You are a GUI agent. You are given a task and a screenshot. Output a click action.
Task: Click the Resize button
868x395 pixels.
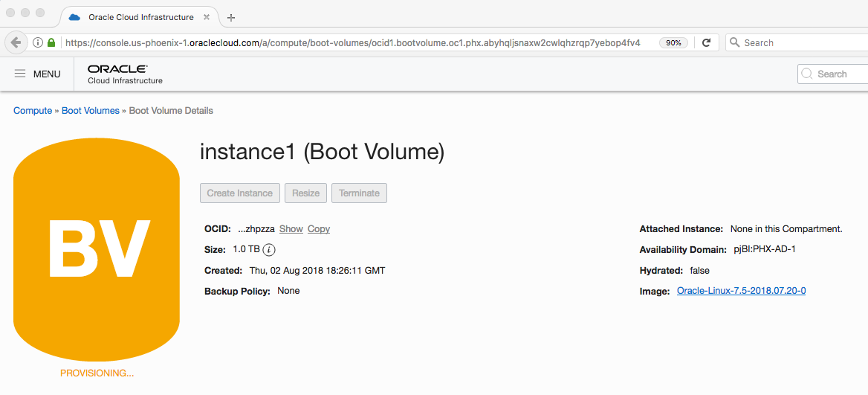pyautogui.click(x=305, y=193)
